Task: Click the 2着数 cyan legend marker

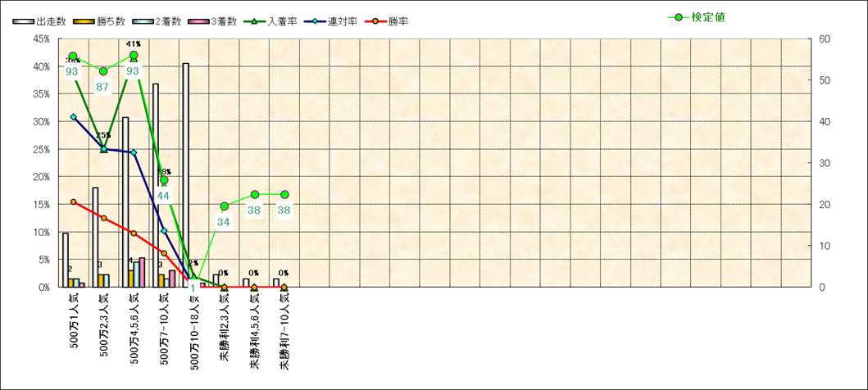Action: coord(143,21)
